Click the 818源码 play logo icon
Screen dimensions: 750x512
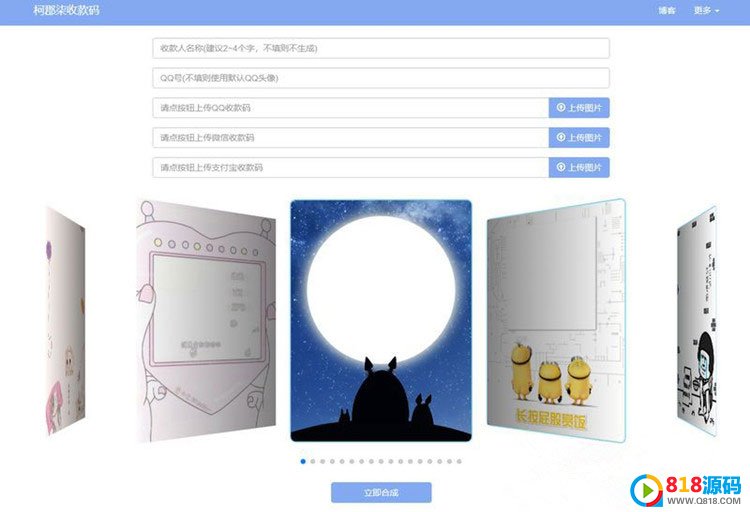pos(646,490)
